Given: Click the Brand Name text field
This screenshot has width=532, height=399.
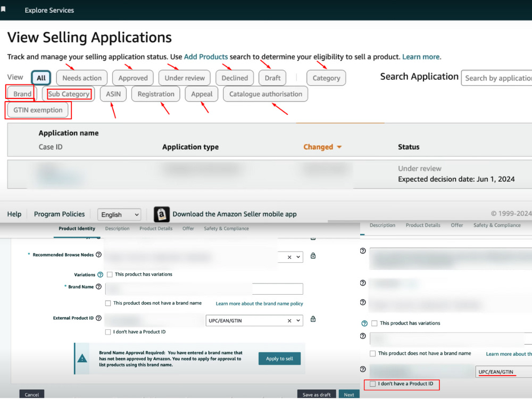Looking at the screenshot, I should click(204, 289).
